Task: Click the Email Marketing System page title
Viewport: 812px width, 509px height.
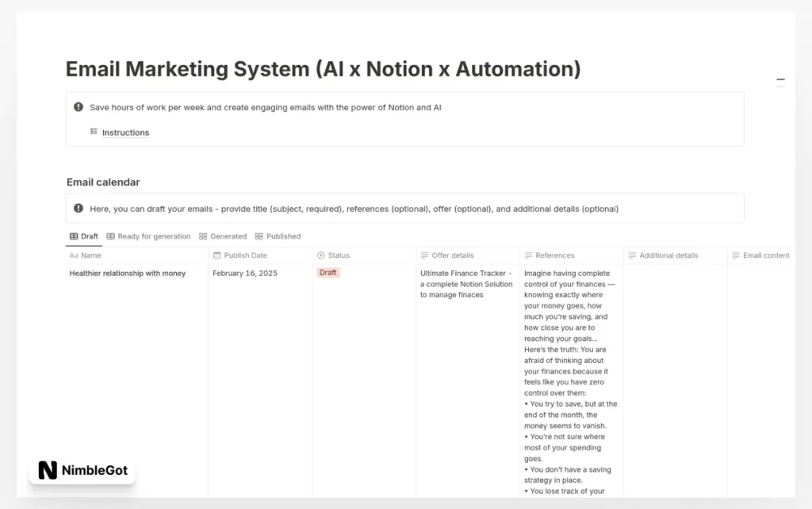Action: pos(324,69)
